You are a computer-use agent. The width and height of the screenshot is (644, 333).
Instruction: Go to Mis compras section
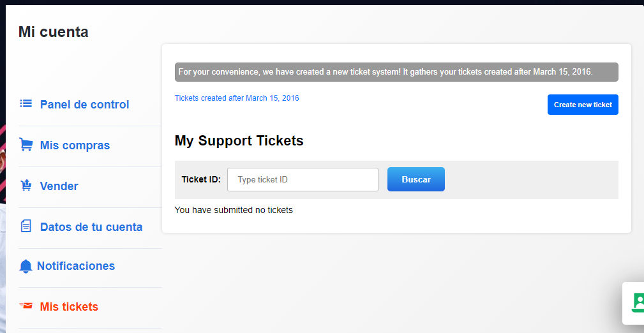click(x=75, y=145)
